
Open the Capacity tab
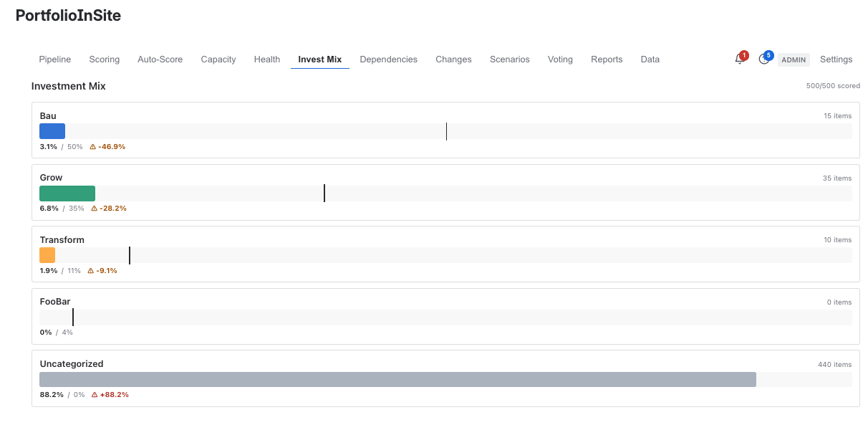218,59
